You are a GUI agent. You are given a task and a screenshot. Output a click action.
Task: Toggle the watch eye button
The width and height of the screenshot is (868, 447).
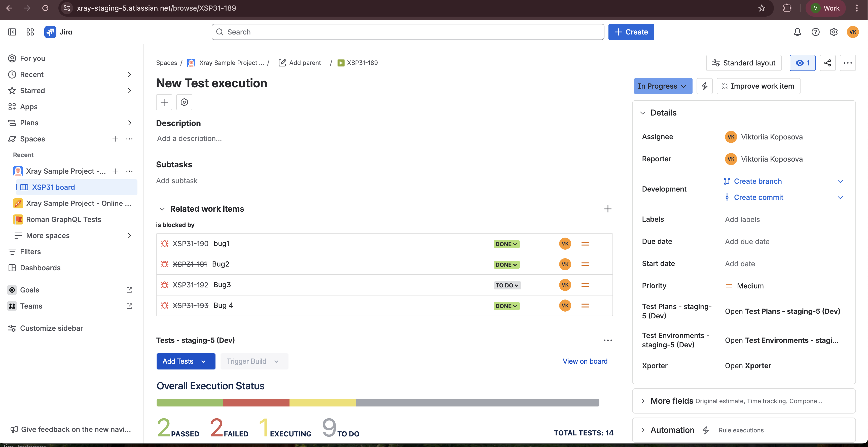coord(802,63)
